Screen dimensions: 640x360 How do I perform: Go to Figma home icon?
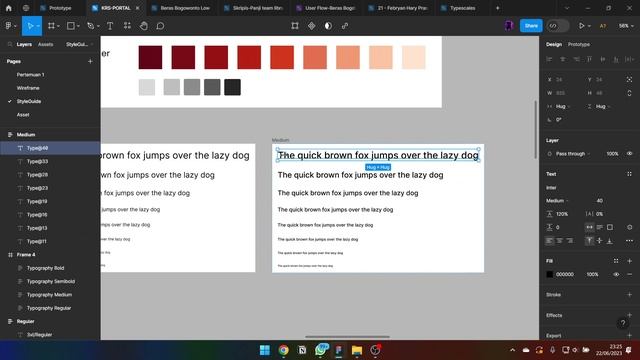9,8
